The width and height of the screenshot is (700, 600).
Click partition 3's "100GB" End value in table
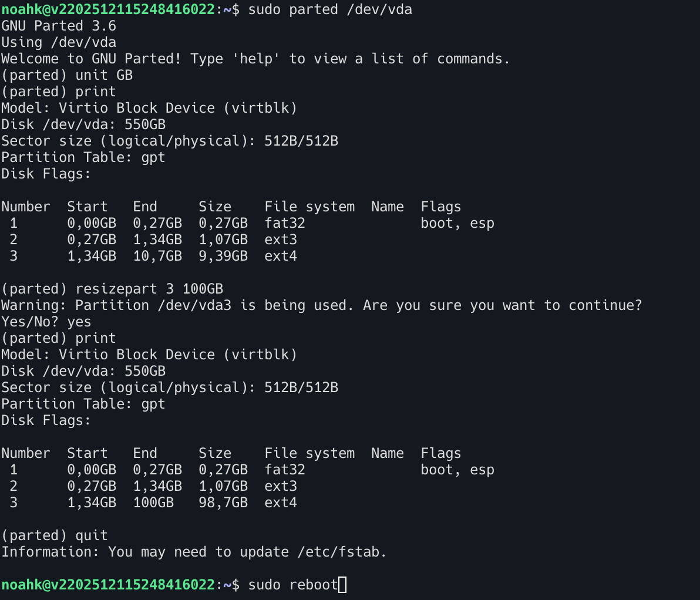pyautogui.click(x=153, y=503)
